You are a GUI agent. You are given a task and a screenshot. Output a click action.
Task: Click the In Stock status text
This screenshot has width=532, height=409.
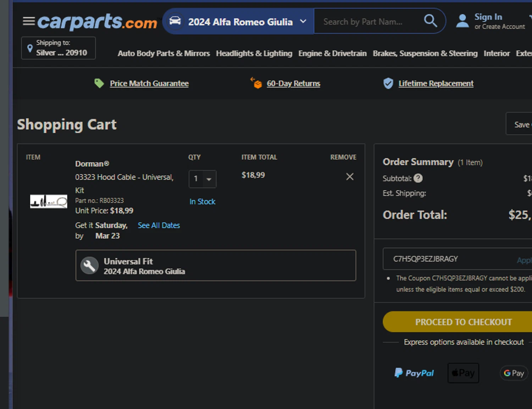coord(202,202)
